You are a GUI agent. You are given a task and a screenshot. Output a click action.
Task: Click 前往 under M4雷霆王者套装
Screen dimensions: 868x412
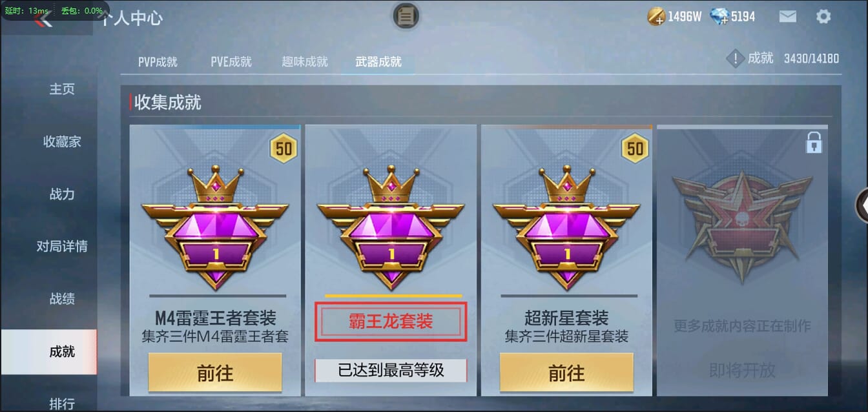pos(215,373)
